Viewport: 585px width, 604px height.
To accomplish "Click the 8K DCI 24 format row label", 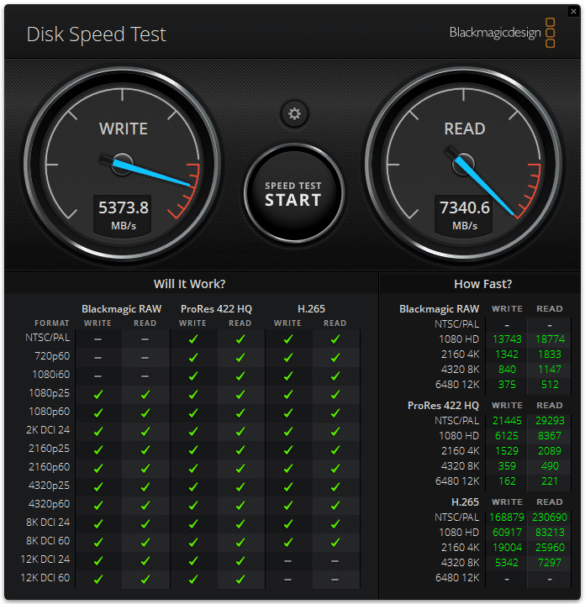I will 48,522.
